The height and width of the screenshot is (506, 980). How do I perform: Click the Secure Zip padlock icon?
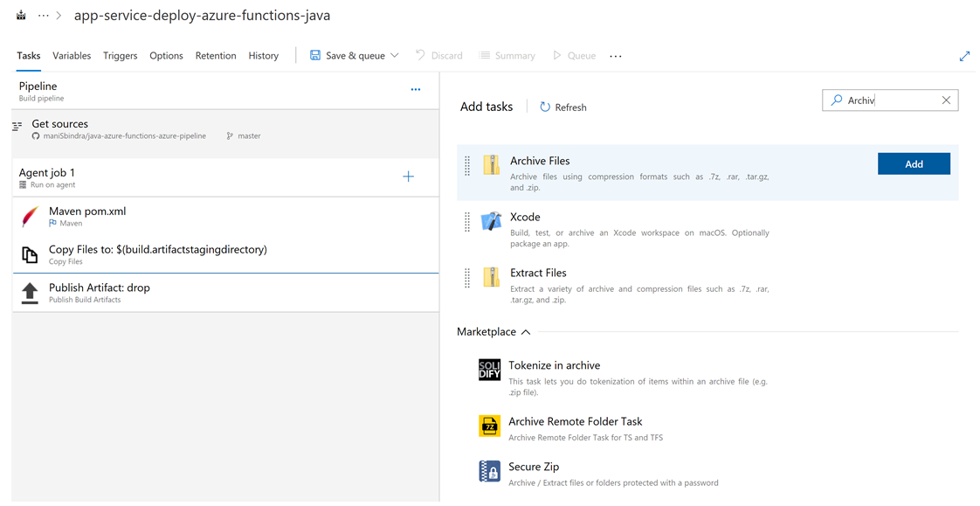coord(489,471)
